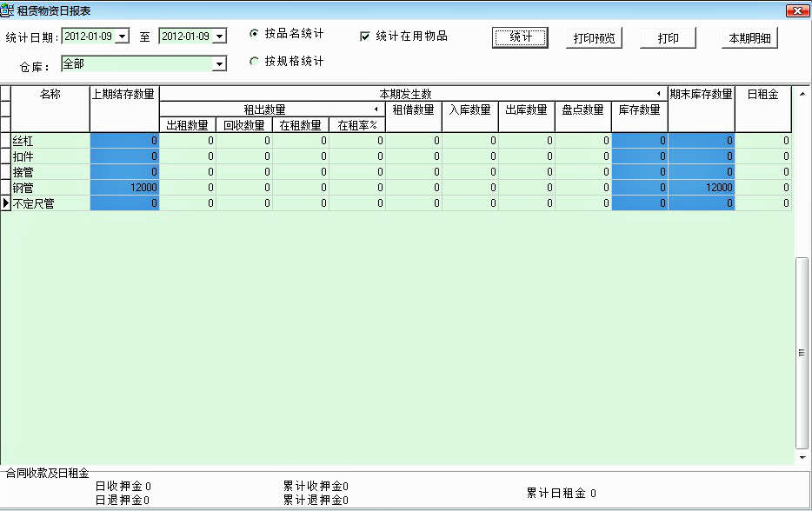The image size is (812, 511).
Task: Click the 期末库存数量 column header
Action: [x=702, y=109]
